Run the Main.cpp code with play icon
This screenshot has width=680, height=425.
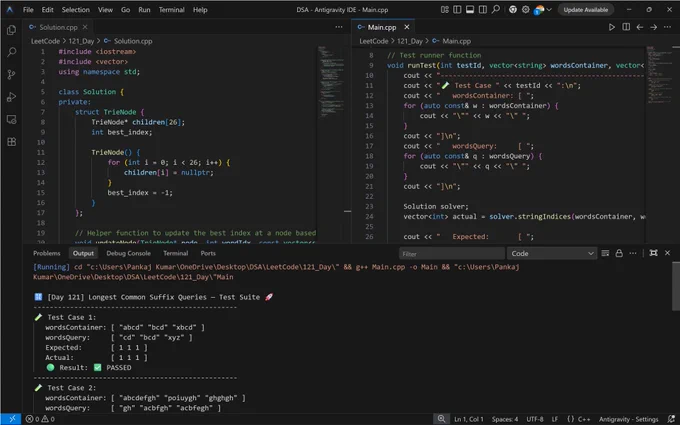click(x=611, y=27)
